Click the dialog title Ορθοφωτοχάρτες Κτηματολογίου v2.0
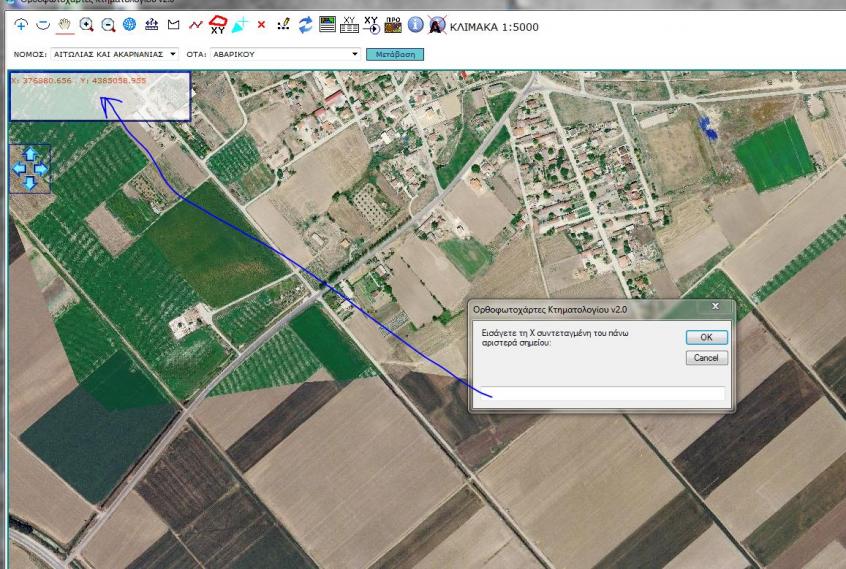The image size is (846, 569). 550,310
